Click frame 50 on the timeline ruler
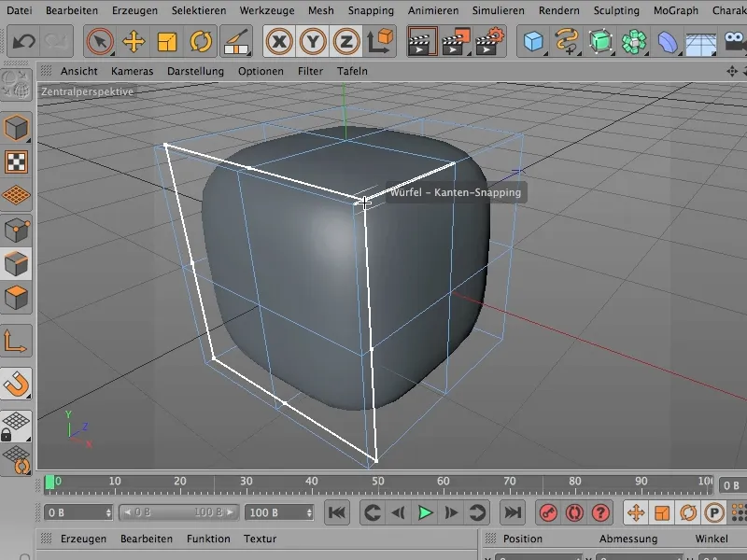The height and width of the screenshot is (560, 747). (x=378, y=482)
